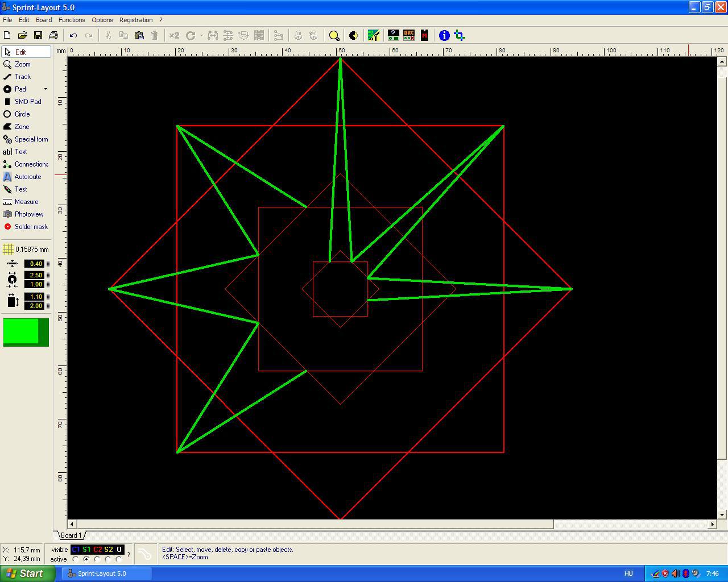The image size is (728, 582).
Task: Toggle the Solder mask view
Action: click(26, 227)
